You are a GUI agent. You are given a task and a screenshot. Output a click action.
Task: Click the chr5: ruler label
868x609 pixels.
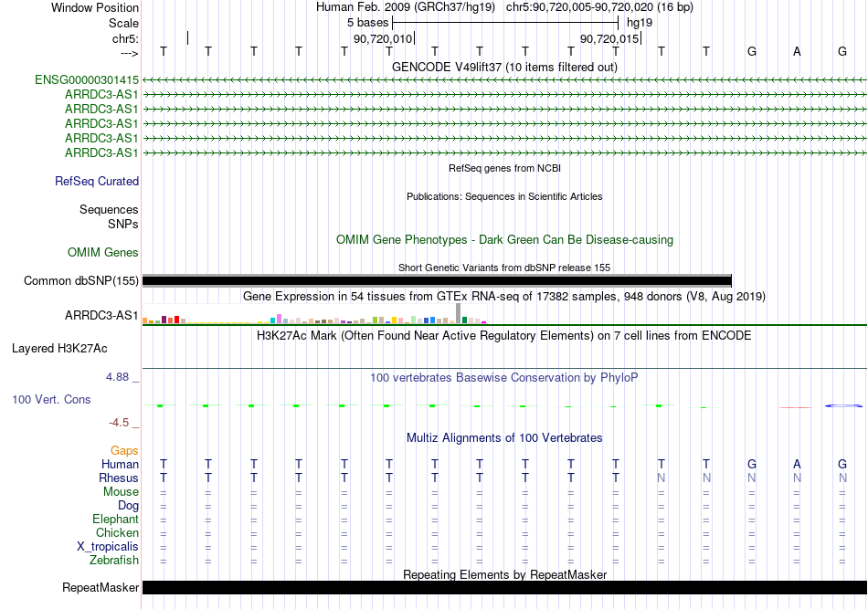click(x=125, y=38)
